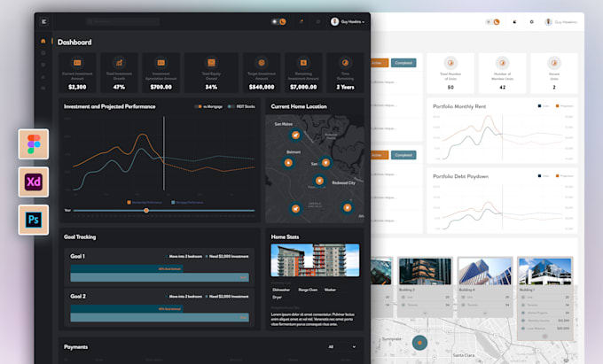Click the Adobe XD logo badge
Screen dimensions: 603x364
tap(34, 182)
